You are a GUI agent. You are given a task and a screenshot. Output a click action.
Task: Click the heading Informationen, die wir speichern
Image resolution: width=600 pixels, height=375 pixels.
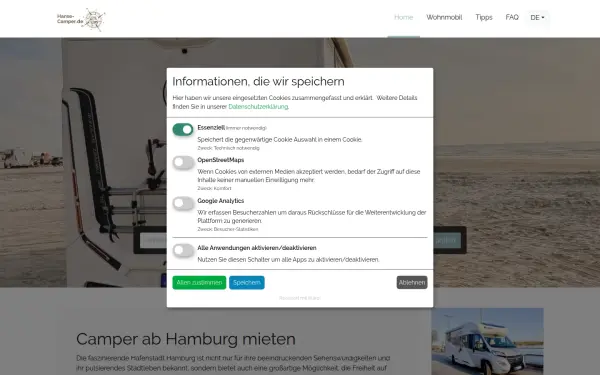258,82
